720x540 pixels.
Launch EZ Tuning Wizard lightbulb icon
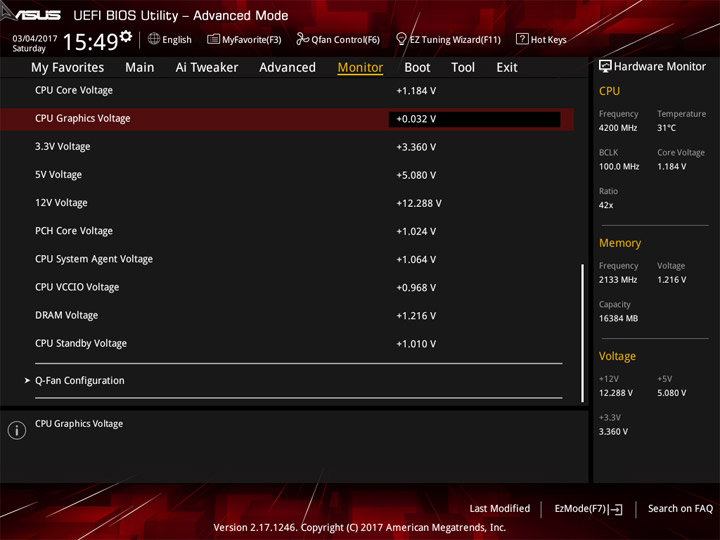pyautogui.click(x=401, y=39)
